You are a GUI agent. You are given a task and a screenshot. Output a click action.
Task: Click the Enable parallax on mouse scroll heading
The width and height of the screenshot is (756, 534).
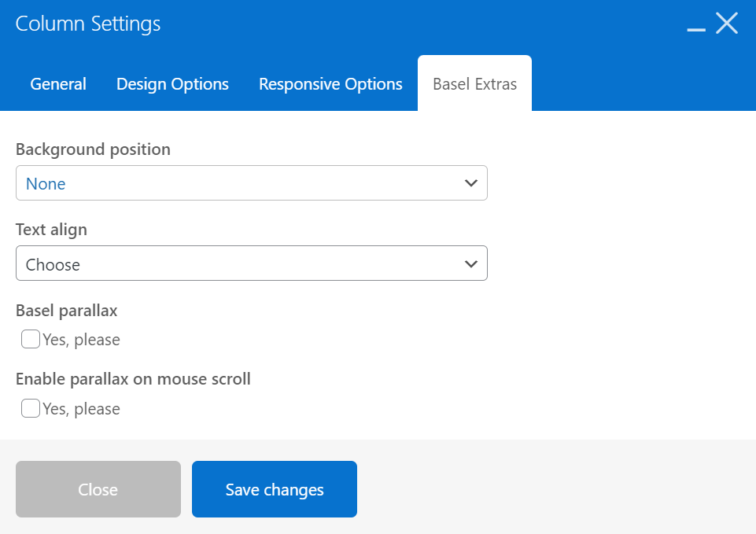[x=133, y=378]
